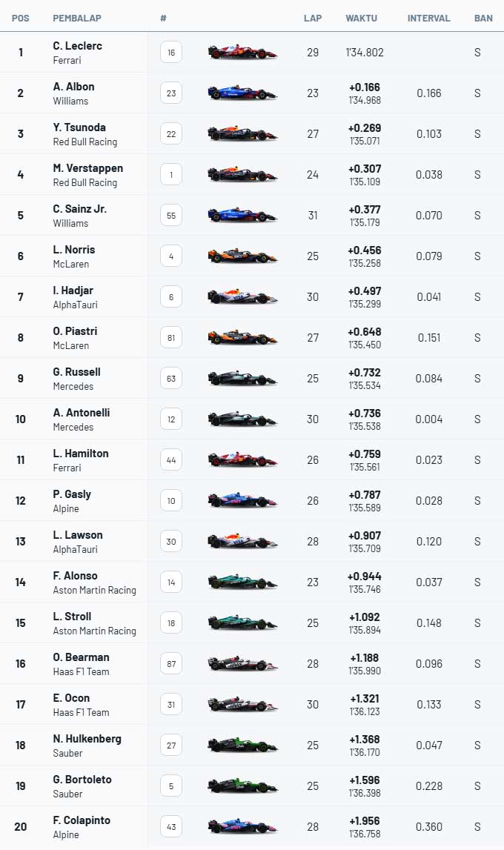Select the Red Bull Racing team under Verstappen

point(85,182)
